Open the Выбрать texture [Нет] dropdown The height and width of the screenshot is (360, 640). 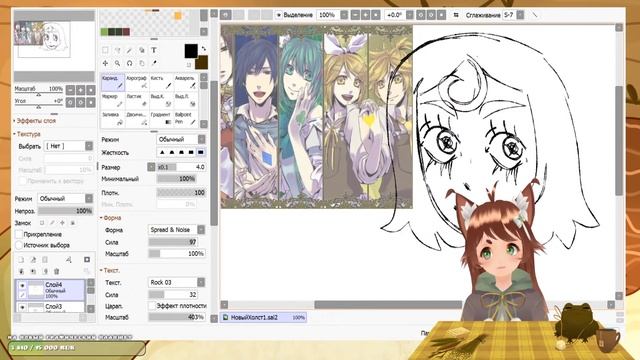point(69,146)
